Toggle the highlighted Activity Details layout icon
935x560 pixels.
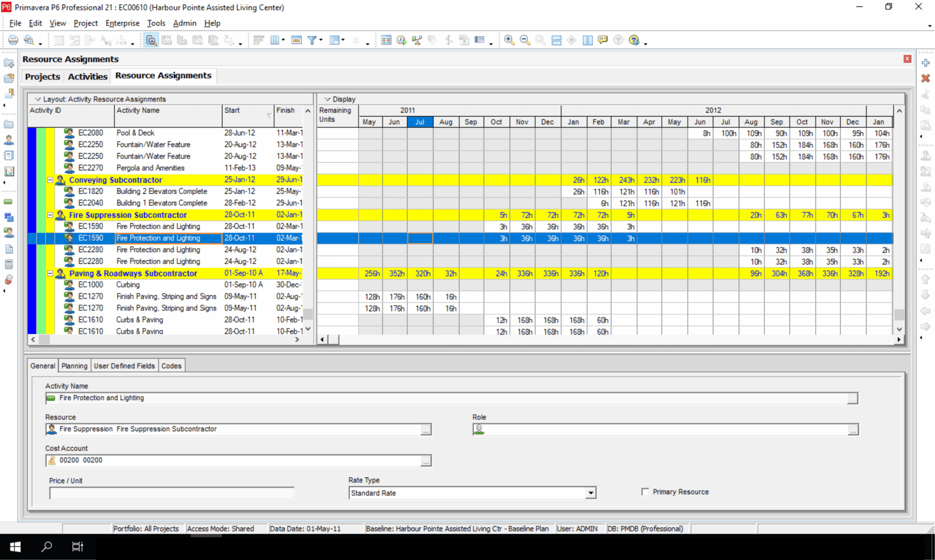(151, 40)
